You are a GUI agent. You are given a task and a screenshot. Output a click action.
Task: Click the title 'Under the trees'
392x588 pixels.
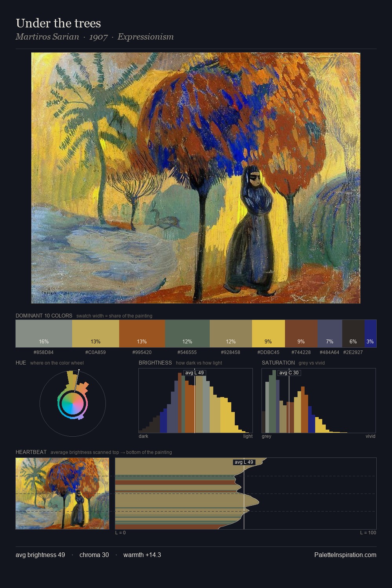(58, 23)
